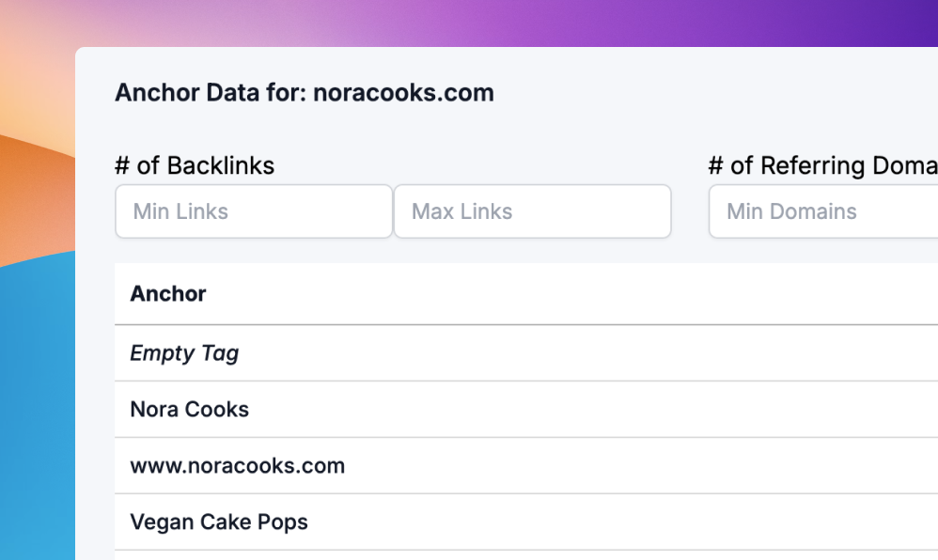Click the Max Links input field
The height and width of the screenshot is (560, 938).
[532, 211]
